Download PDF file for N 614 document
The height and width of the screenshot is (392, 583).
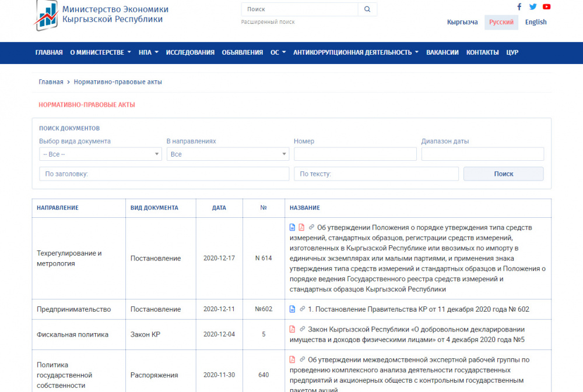pyautogui.click(x=301, y=228)
